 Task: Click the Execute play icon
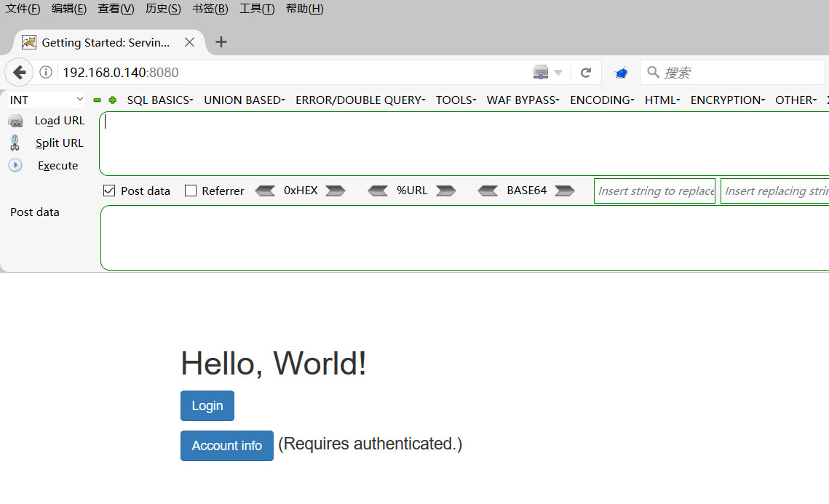pyautogui.click(x=15, y=165)
